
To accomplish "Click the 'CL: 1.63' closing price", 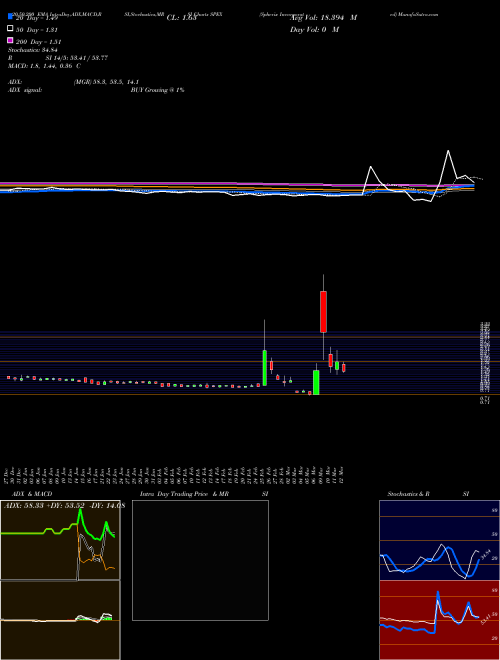I will (181, 18).
